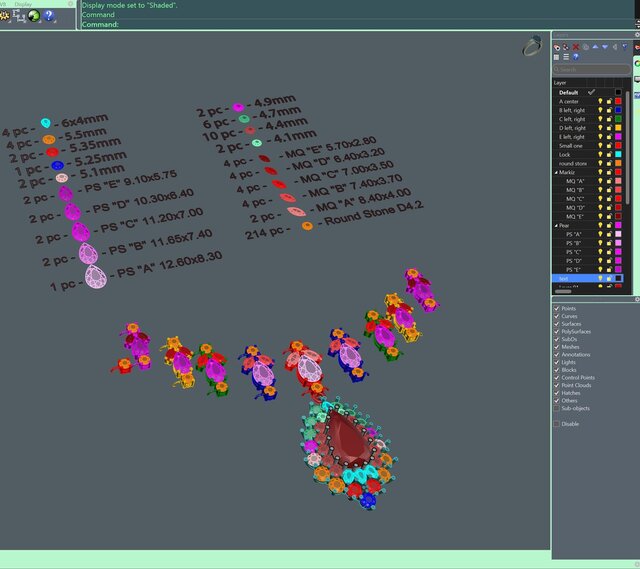Viewport: 640px width, 569px height.
Task: Uncheck the Curves selection filter
Action: [x=557, y=317]
